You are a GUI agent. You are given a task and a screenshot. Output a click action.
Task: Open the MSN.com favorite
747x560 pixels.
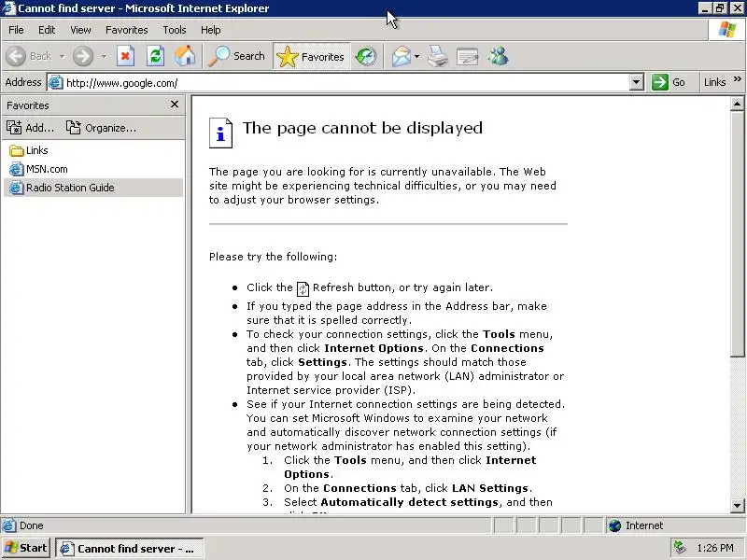click(38, 169)
